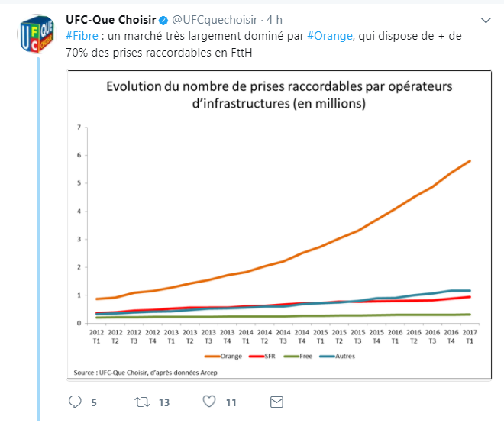Click the like count 11

click(231, 402)
